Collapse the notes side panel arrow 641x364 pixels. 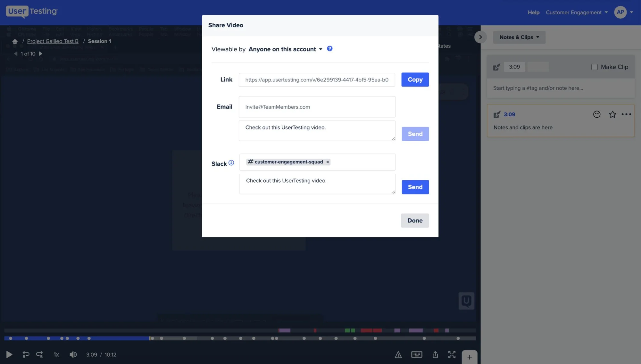point(480,37)
